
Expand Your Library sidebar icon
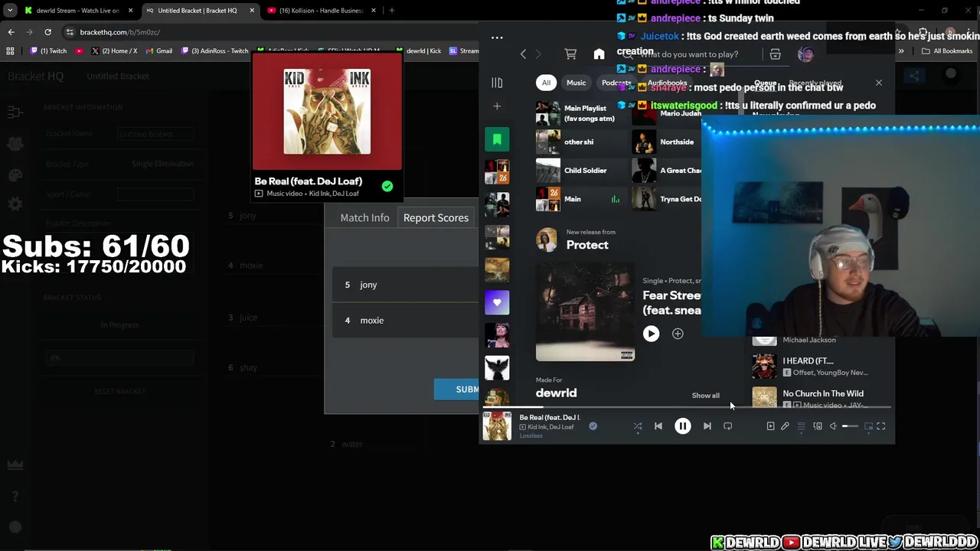[x=497, y=83]
